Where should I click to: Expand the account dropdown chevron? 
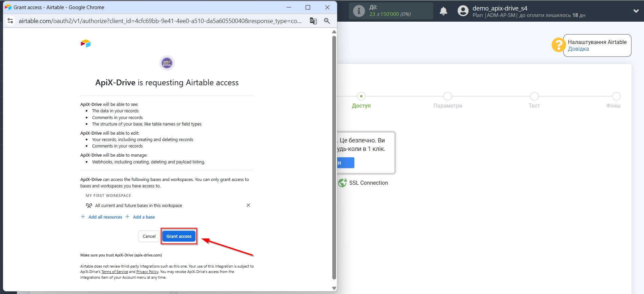click(636, 11)
